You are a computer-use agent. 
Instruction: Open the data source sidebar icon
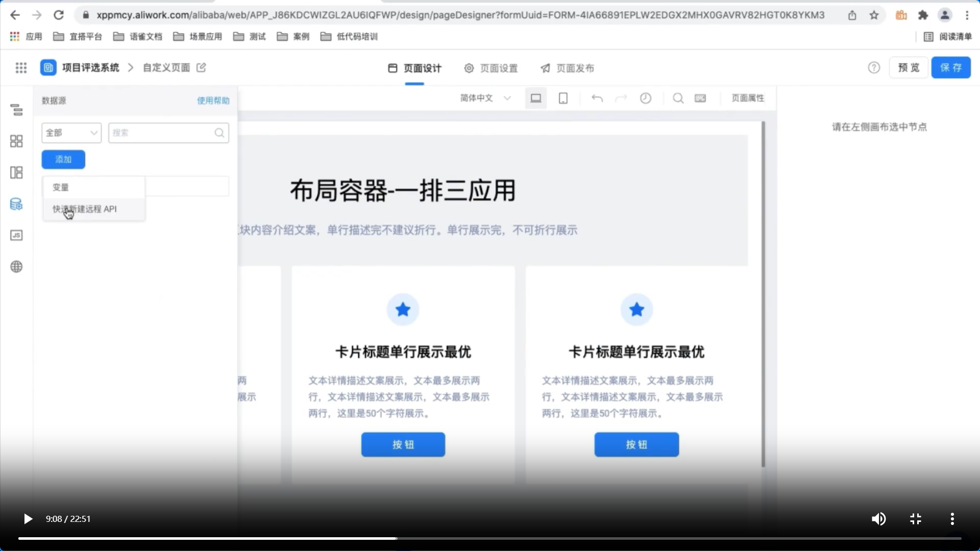(x=16, y=204)
